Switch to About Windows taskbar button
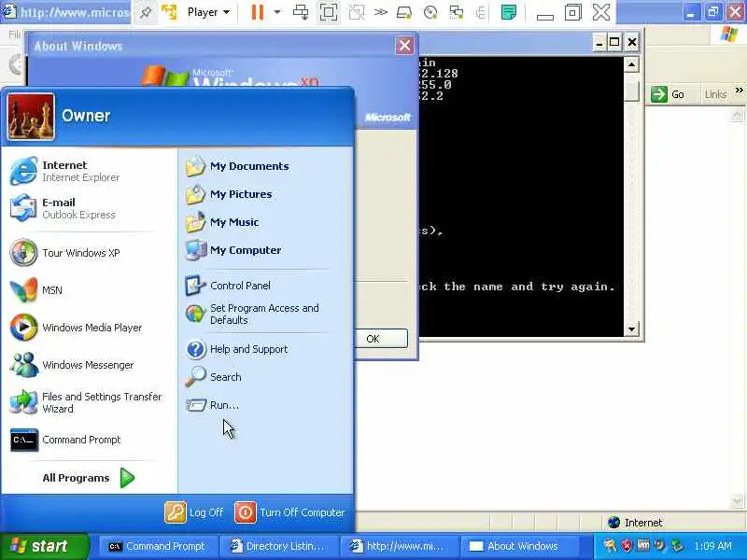 [x=519, y=546]
